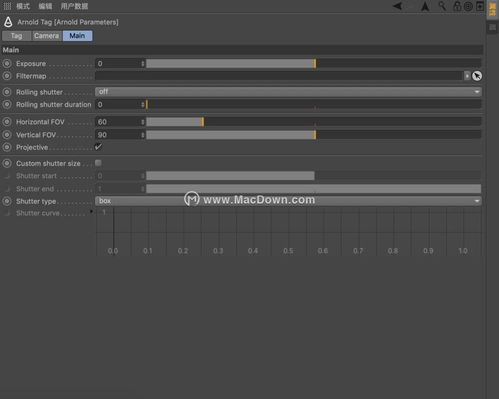Click the new attribute manager icon
Screen dimensions: 499x399
[x=480, y=6]
